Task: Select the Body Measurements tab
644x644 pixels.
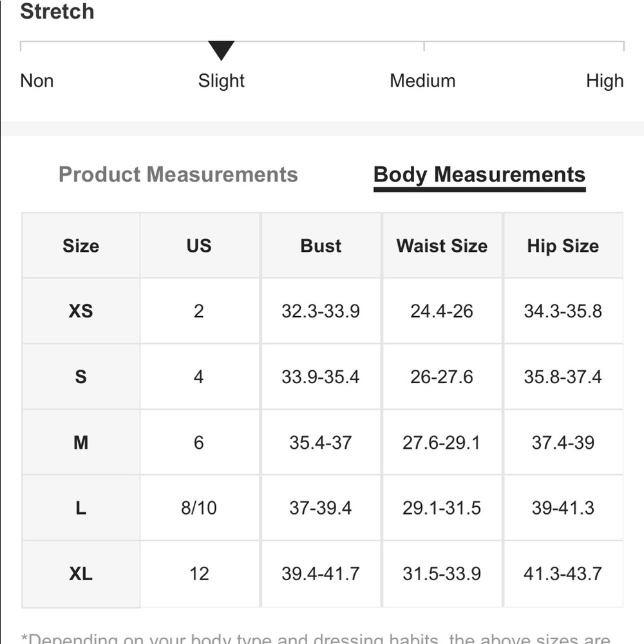Action: pos(479,175)
